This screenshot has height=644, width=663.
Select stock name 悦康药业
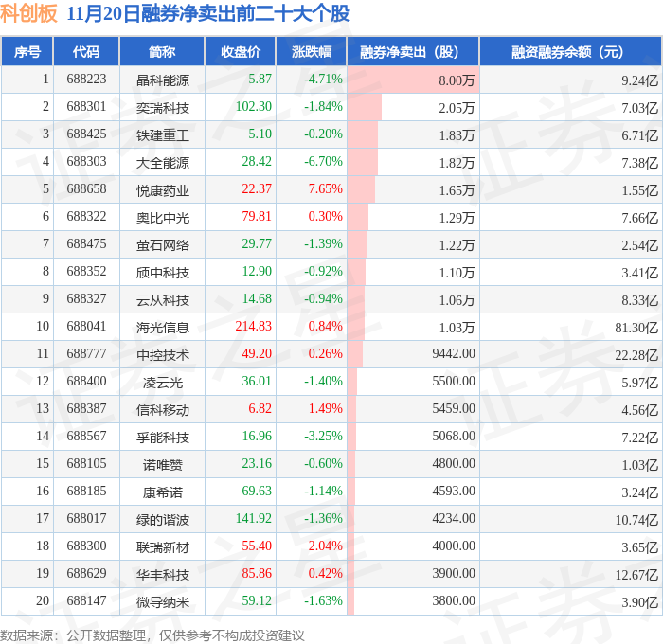[162, 189]
